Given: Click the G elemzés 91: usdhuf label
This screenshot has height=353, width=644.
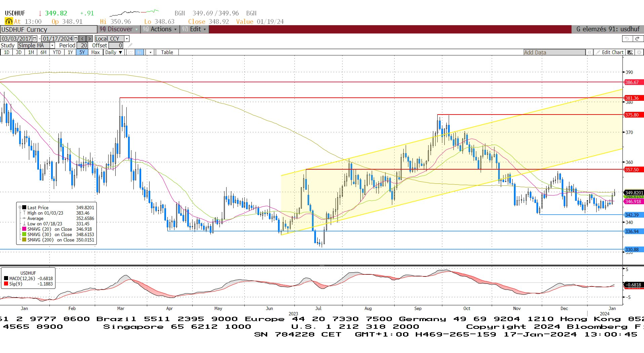Looking at the screenshot, I should (x=608, y=29).
